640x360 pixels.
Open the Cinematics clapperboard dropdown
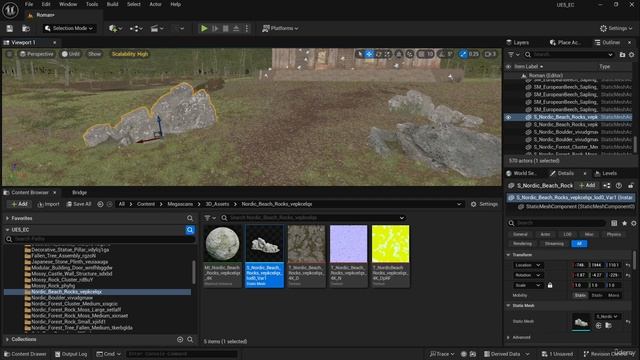157,29
